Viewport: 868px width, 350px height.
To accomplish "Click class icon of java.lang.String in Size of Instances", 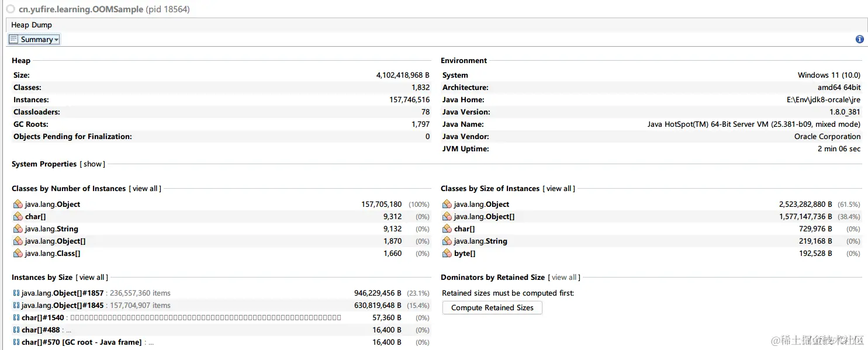I will (x=447, y=241).
